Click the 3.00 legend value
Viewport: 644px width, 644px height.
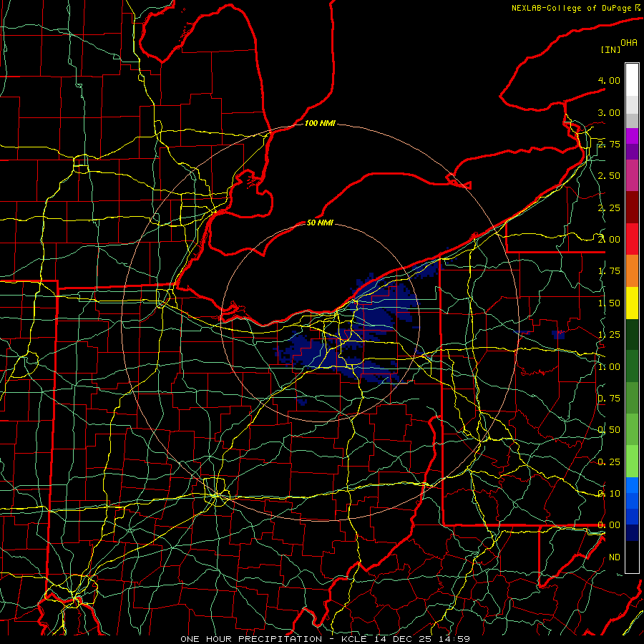click(x=609, y=112)
